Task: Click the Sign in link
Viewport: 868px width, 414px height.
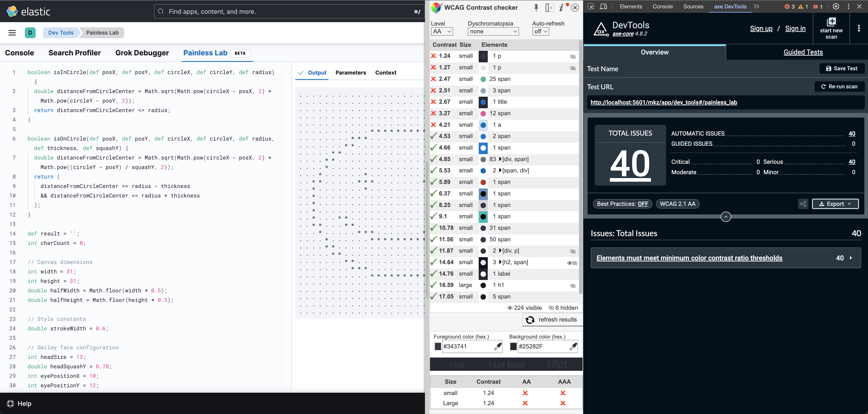Action: click(x=795, y=29)
